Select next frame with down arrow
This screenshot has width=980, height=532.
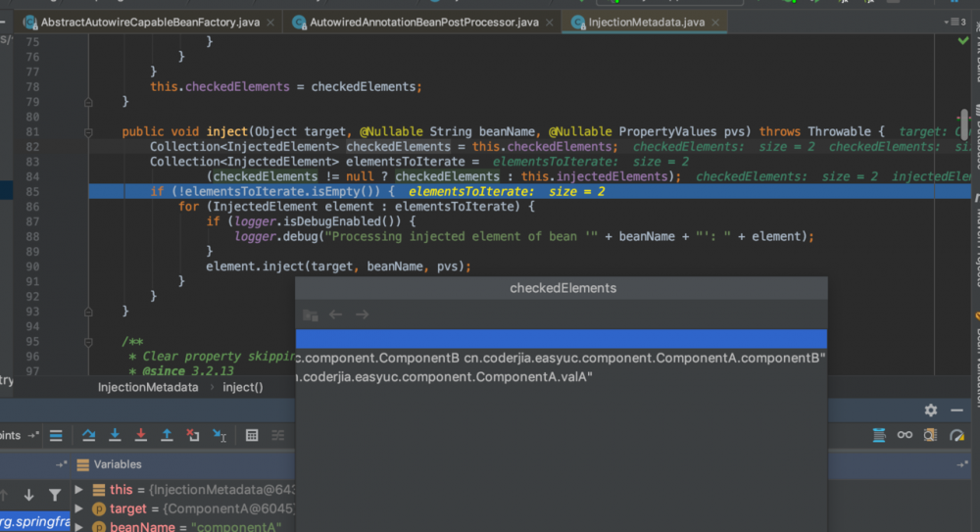coord(28,495)
